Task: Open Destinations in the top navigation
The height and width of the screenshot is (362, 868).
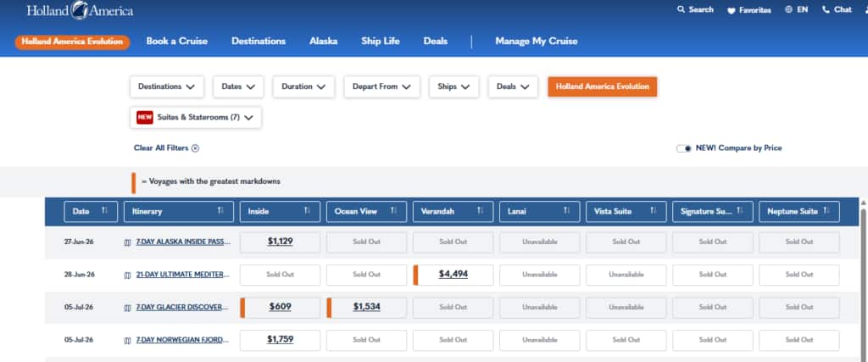Action: (259, 42)
